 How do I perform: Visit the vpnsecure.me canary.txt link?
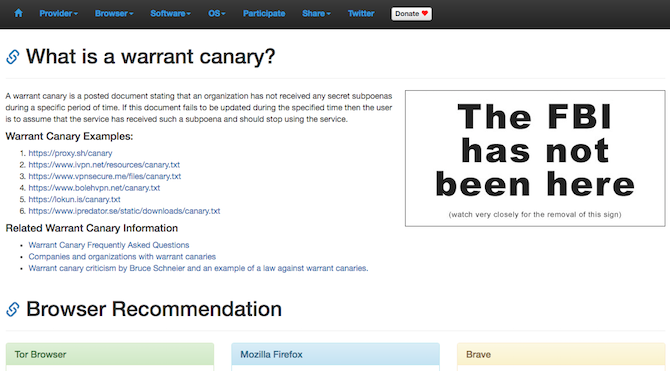coord(105,176)
